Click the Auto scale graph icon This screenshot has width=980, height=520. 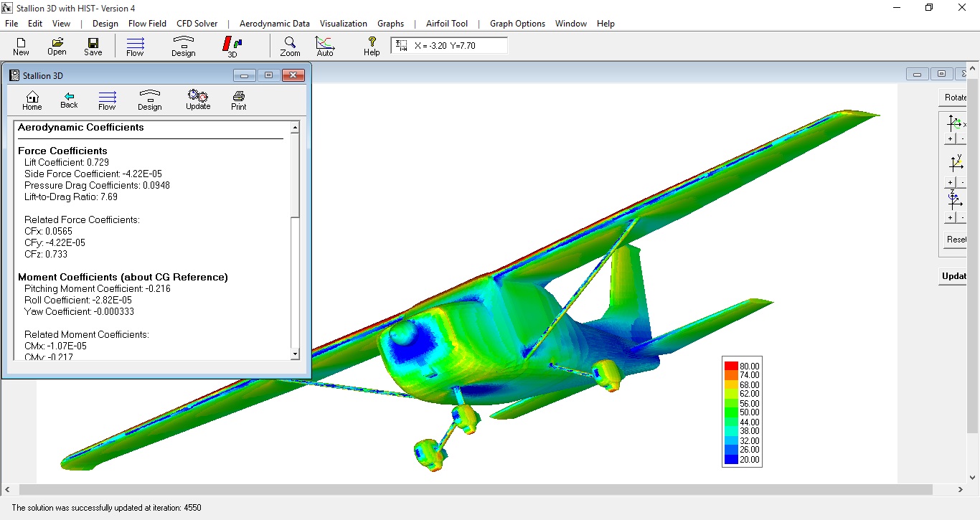coord(324,45)
